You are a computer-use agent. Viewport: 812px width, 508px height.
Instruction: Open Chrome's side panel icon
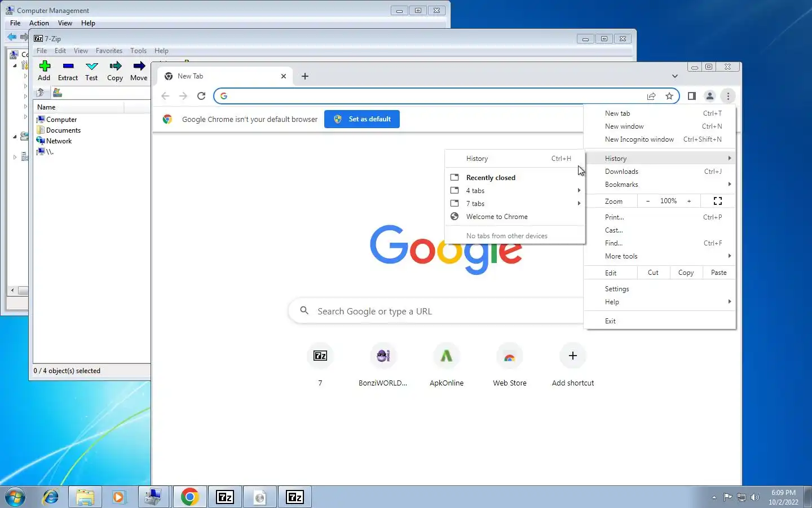(x=692, y=96)
